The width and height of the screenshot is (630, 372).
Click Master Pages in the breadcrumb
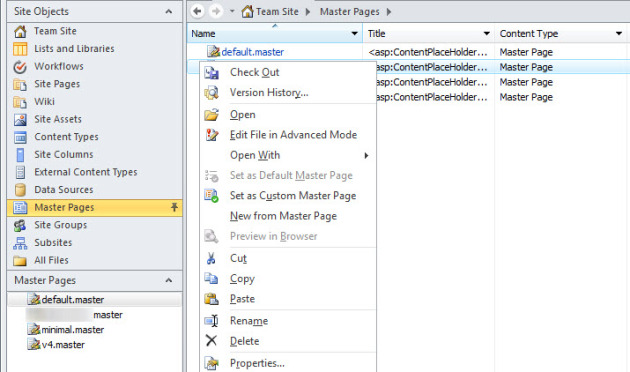(350, 12)
